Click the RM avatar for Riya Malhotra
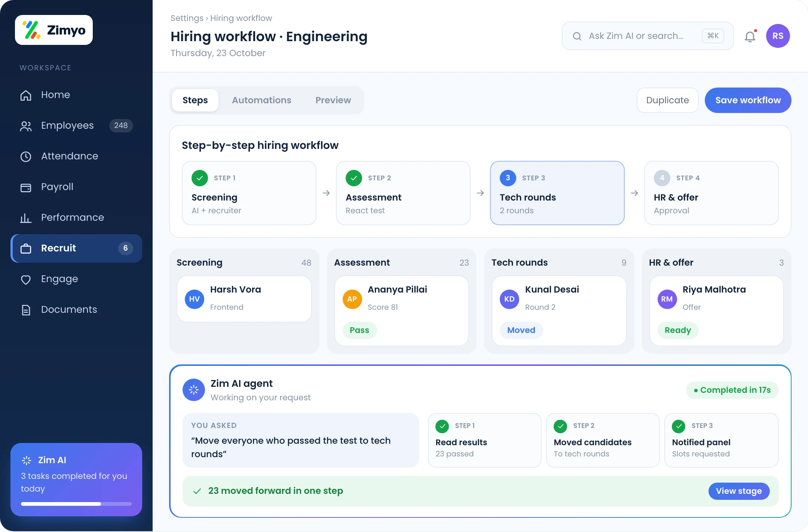 pyautogui.click(x=667, y=299)
